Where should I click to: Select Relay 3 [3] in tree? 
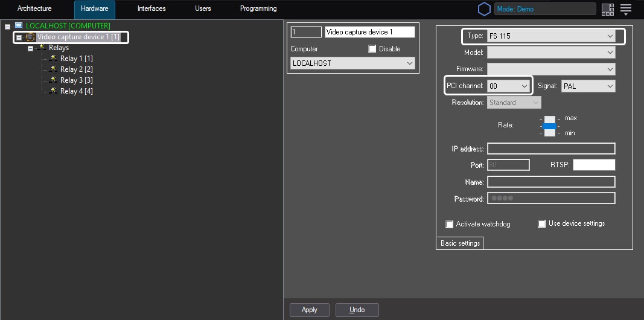pos(77,80)
